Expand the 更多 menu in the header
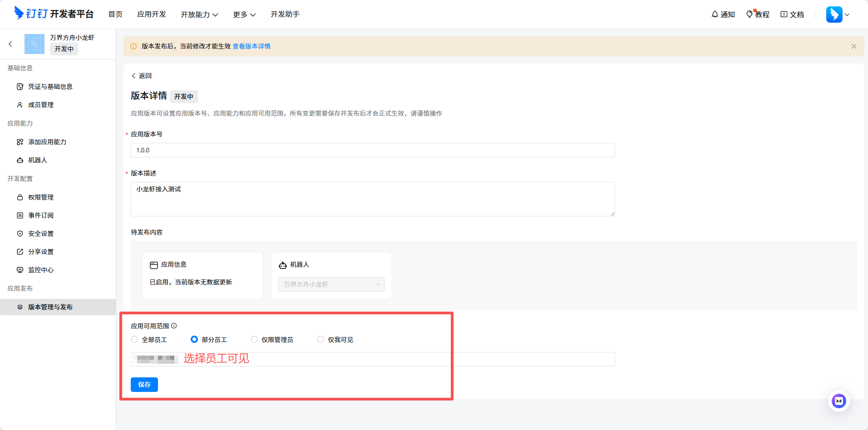This screenshot has width=868, height=430. coord(244,15)
